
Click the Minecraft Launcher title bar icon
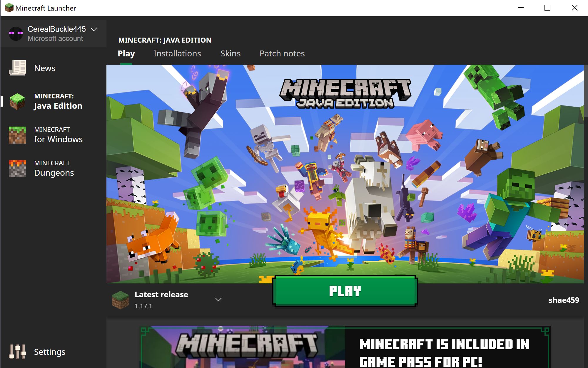click(9, 8)
